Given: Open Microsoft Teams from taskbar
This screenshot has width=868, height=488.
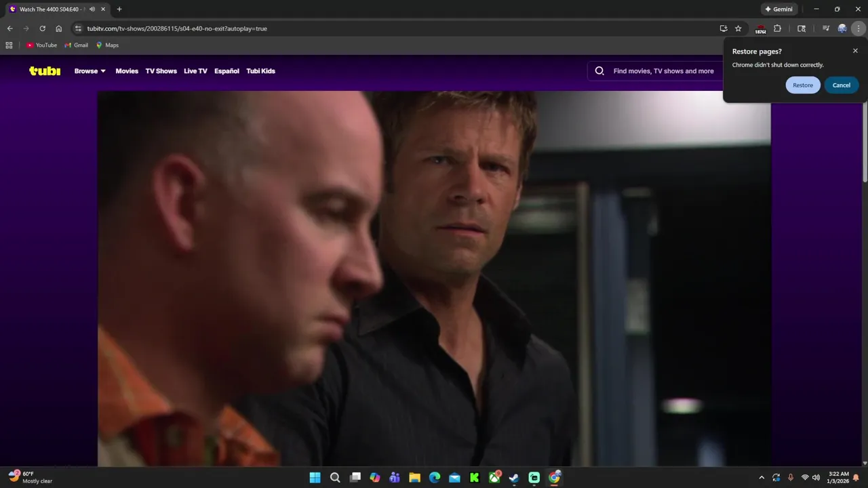Looking at the screenshot, I should point(395,477).
